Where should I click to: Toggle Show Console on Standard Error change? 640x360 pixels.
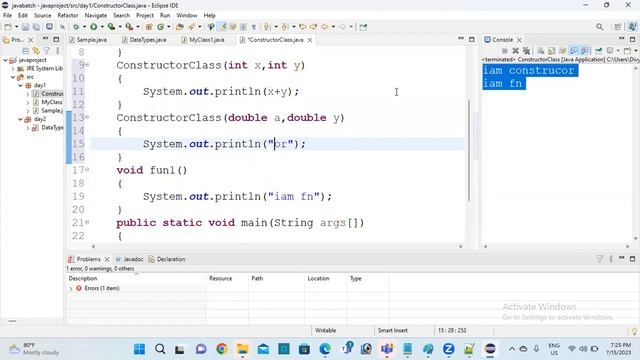[x=584, y=51]
